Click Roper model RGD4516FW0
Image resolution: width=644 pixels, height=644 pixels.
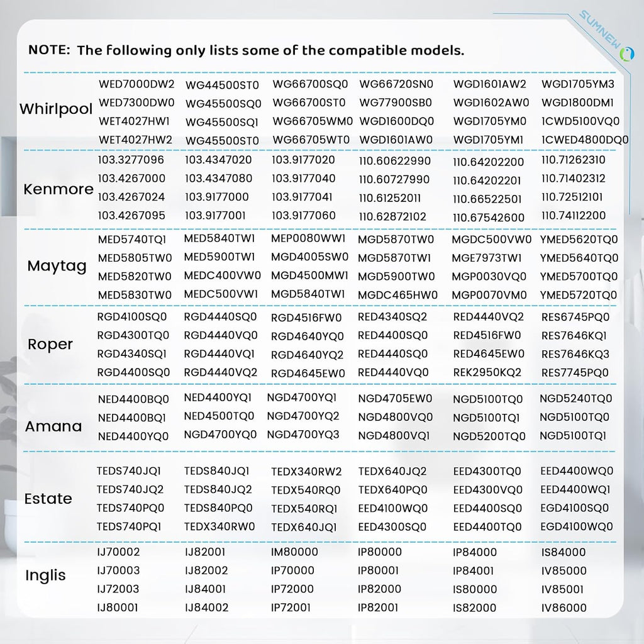[x=306, y=318]
